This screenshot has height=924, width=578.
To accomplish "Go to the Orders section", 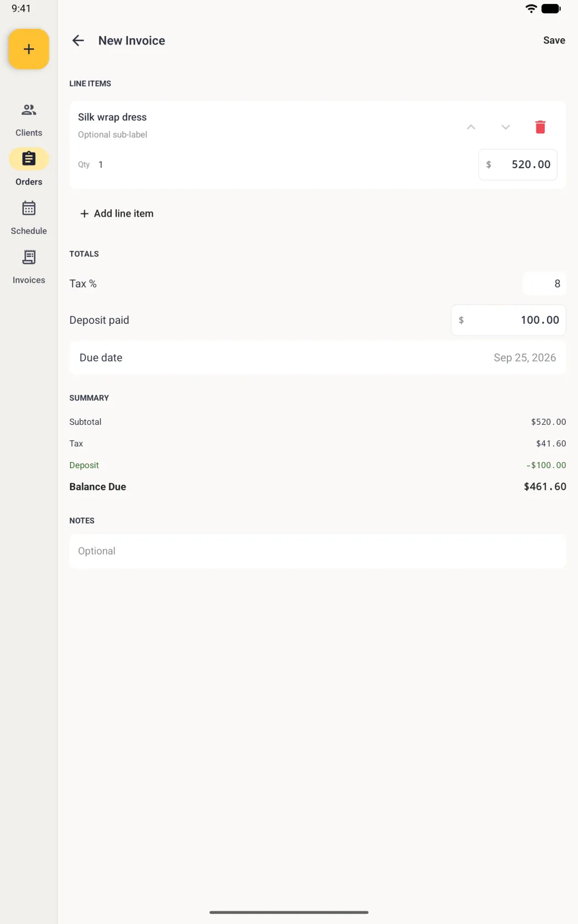I will tap(29, 169).
